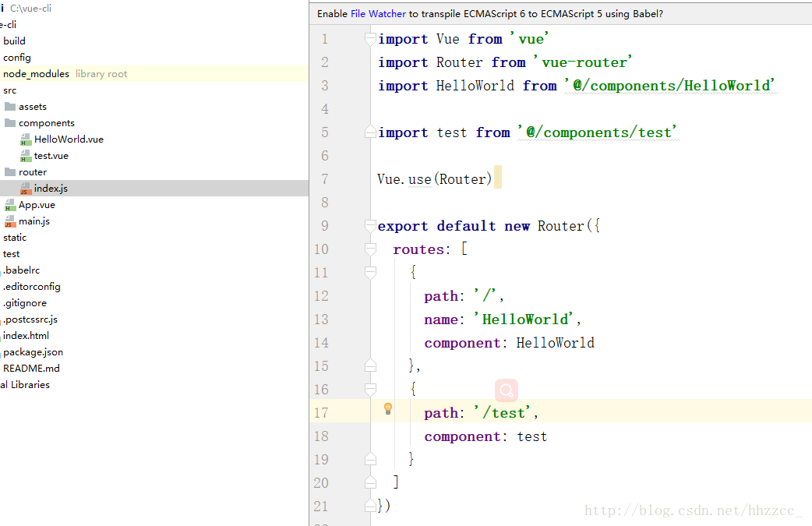
Task: Open HelloWorld.vue file
Action: pos(69,139)
